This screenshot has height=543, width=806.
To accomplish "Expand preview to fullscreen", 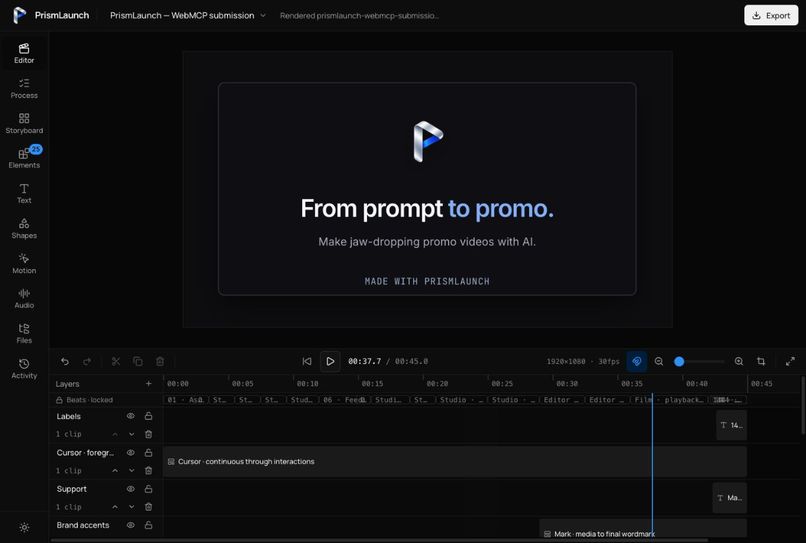I will pyautogui.click(x=790, y=361).
